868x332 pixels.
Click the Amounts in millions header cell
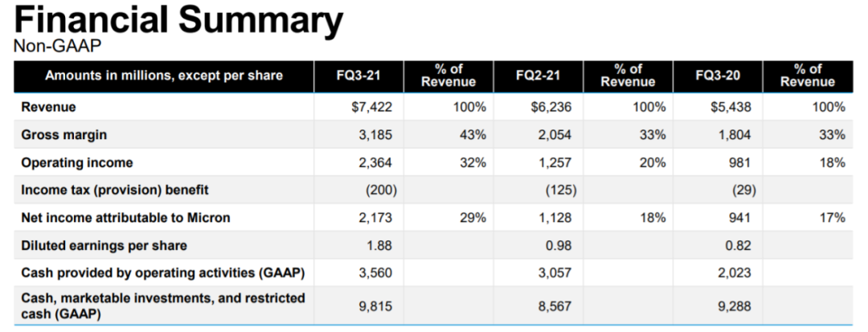click(x=164, y=76)
